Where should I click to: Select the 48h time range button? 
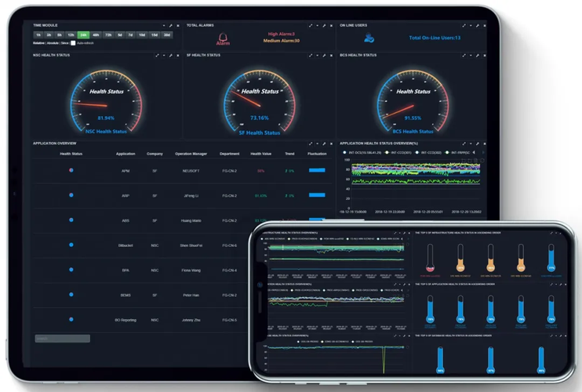(x=96, y=34)
